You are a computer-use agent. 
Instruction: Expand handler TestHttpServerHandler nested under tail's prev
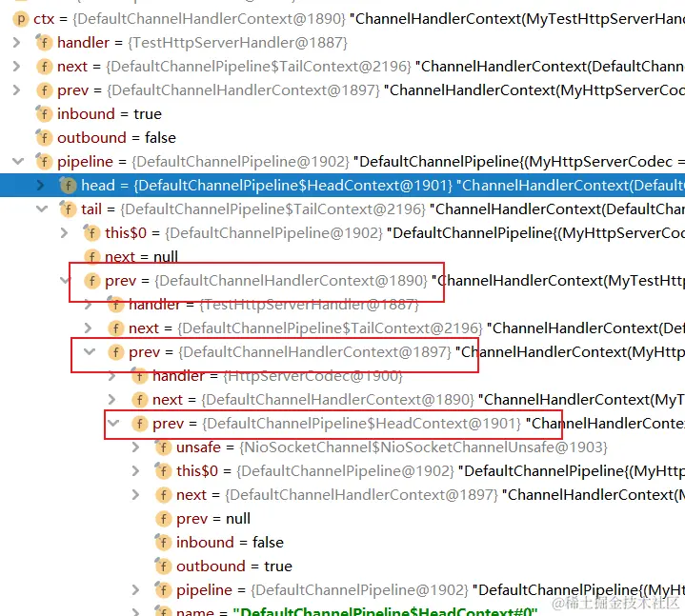point(89,305)
